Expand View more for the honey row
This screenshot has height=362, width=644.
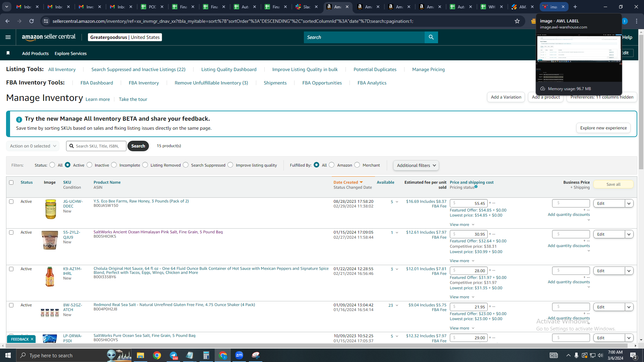click(462, 225)
